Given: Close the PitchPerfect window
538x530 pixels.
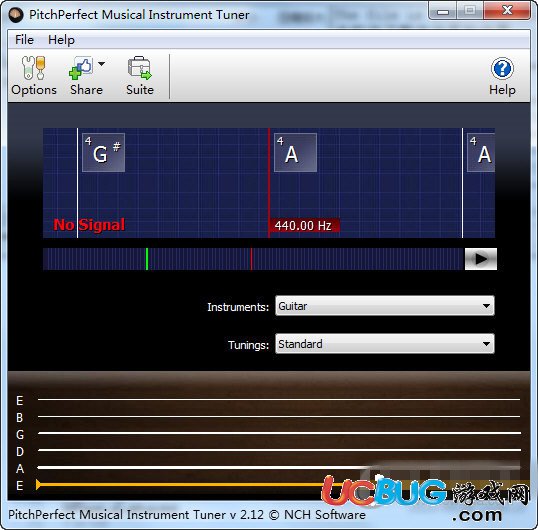Looking at the screenshot, I should (507, 11).
